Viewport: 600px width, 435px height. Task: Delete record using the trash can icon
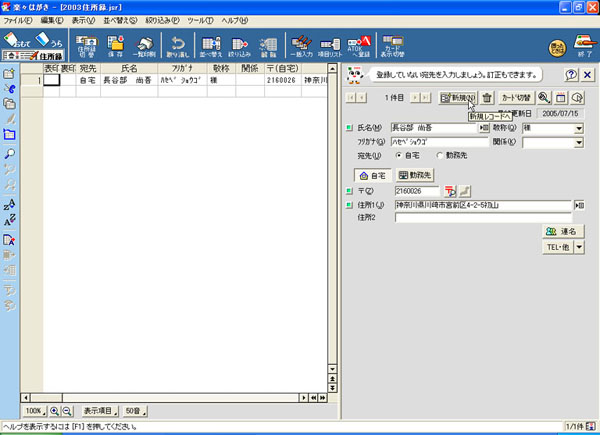click(486, 97)
